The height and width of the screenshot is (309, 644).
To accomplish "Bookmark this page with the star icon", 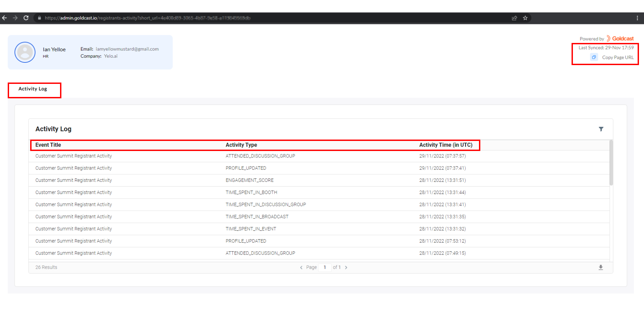I will coord(525,18).
